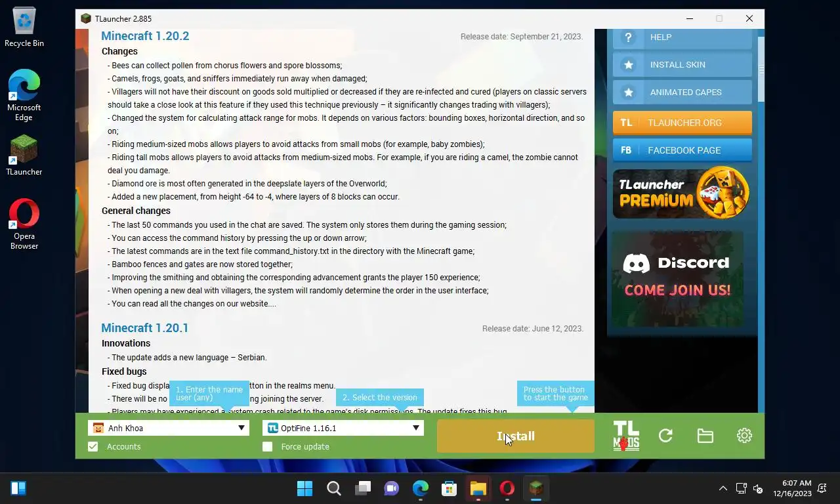840x504 pixels.
Task: Click the account avatar icon for Anh Khoa
Action: [x=98, y=429]
